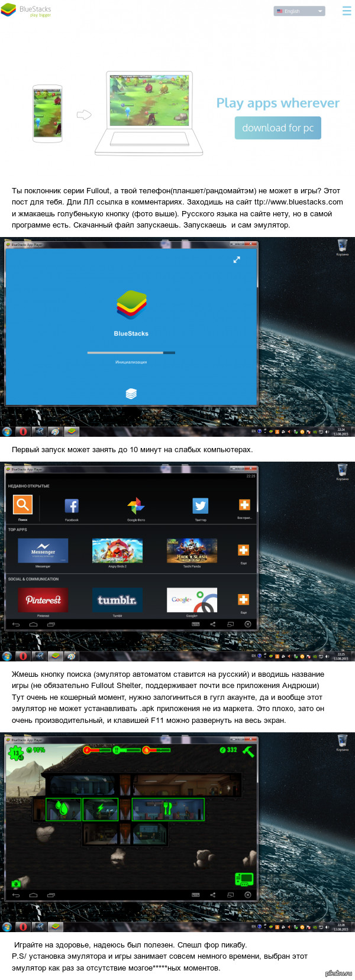Click the orange Search (Поиск) icon in BlueStacks
The image size is (355, 980).
coord(22,504)
